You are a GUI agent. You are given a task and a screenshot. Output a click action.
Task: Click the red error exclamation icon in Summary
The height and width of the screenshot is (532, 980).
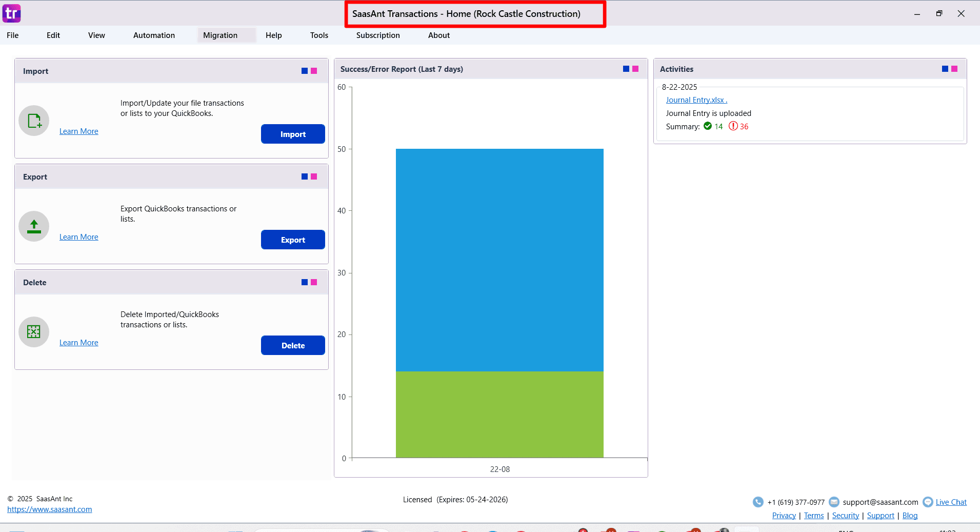(x=733, y=126)
